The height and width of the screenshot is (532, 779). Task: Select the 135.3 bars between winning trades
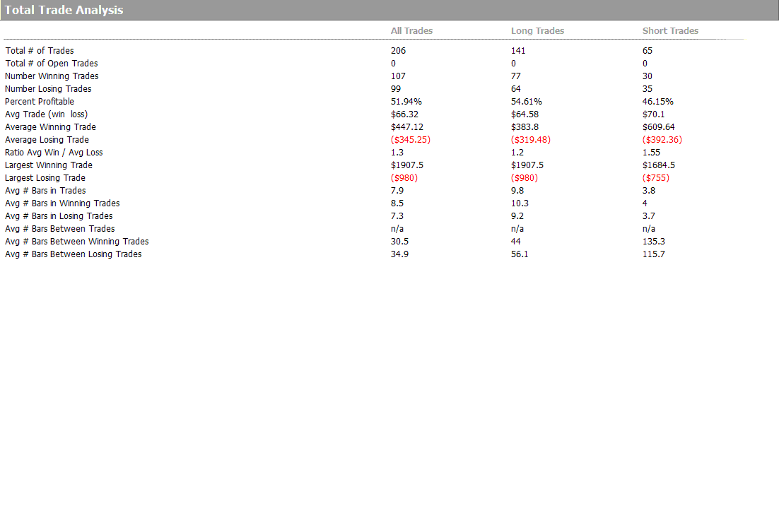pos(654,242)
